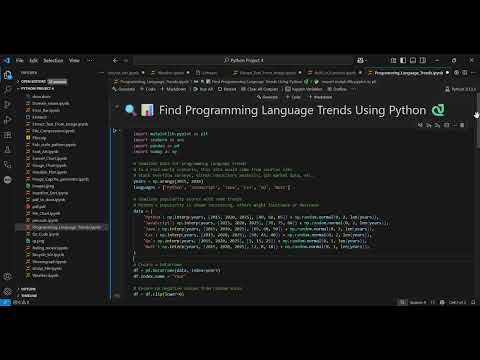This screenshot has width=480, height=360.
Task: Go back with the navigation arrow
Action: [115, 60]
